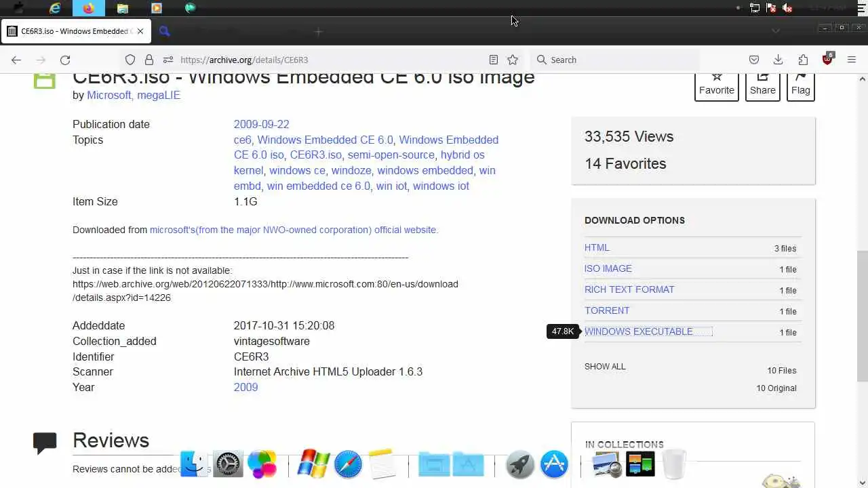Click muted volume icon in system tray
Screen dimensions: 868x488
(787, 8)
